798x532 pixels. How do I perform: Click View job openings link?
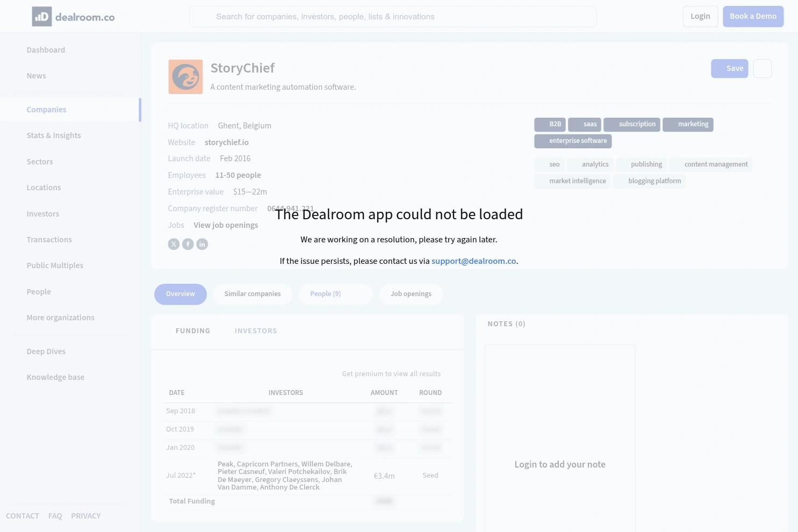point(226,225)
